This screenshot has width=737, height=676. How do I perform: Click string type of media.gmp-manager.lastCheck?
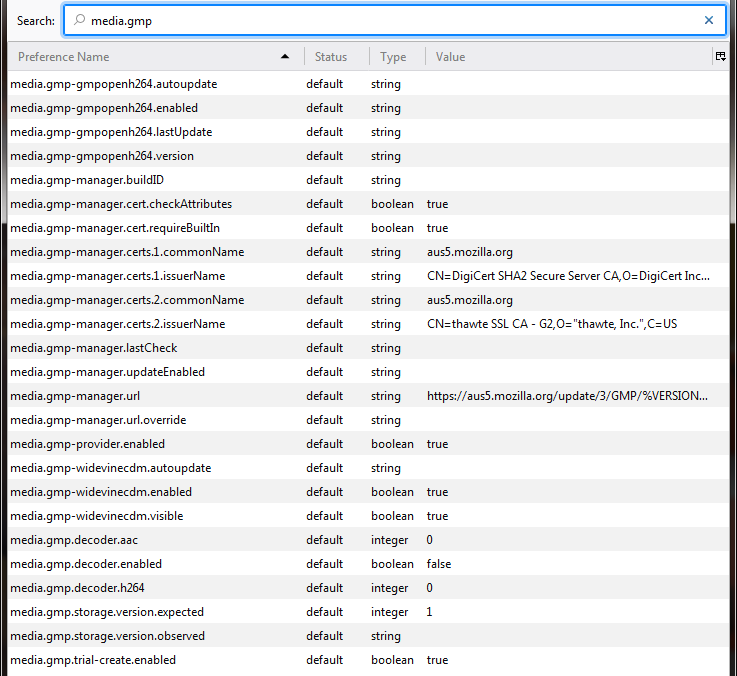[x=385, y=348]
